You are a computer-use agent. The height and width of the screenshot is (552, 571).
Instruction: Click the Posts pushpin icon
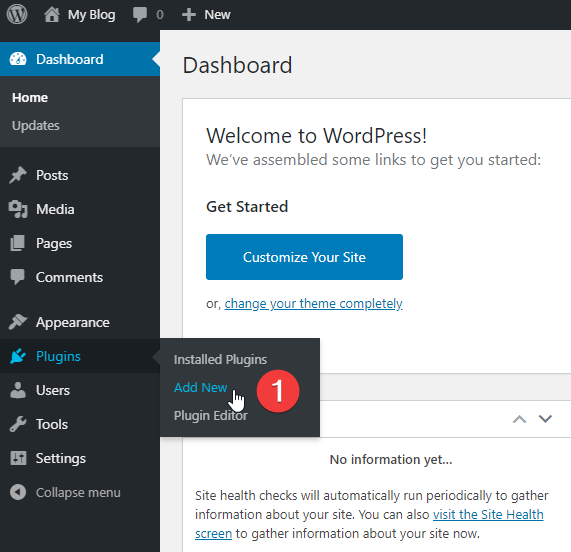[x=18, y=175]
